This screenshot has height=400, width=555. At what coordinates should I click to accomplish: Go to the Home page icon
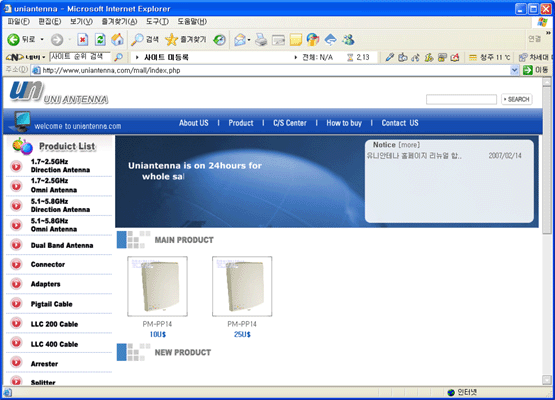117,40
